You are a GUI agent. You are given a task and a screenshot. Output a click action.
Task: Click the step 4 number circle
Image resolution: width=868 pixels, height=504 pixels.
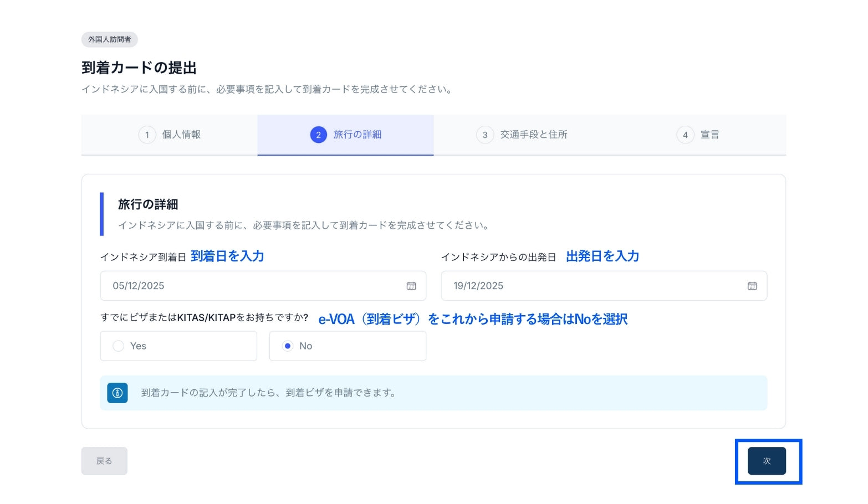coord(685,135)
